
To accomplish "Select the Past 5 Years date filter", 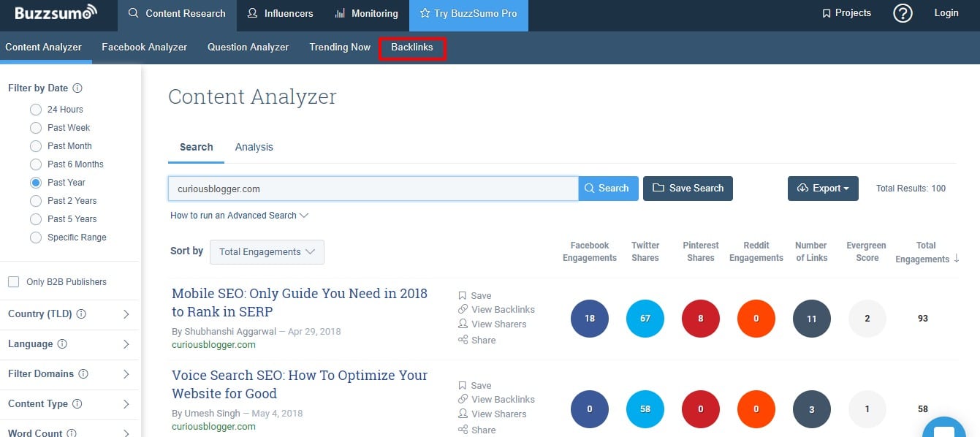I will coord(36,219).
